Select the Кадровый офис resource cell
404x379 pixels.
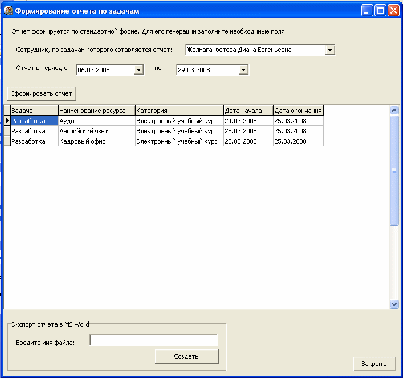click(x=97, y=141)
